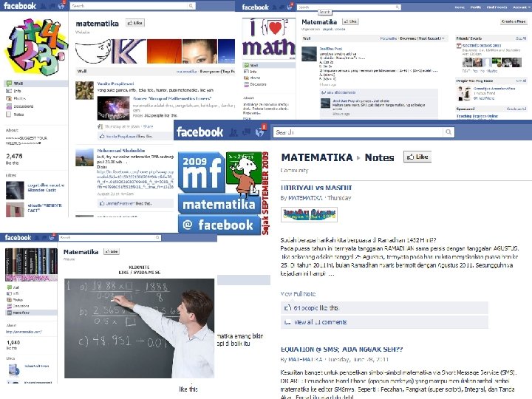
Task: Click Profile in I love math top bar
Action: pyautogui.click(x=476, y=7)
